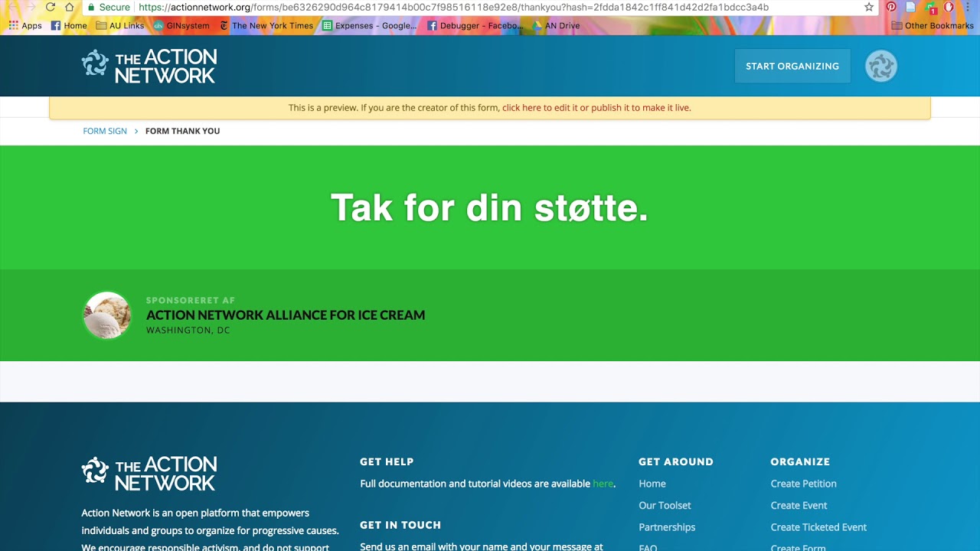Open the Pinterest extension icon

(891, 7)
